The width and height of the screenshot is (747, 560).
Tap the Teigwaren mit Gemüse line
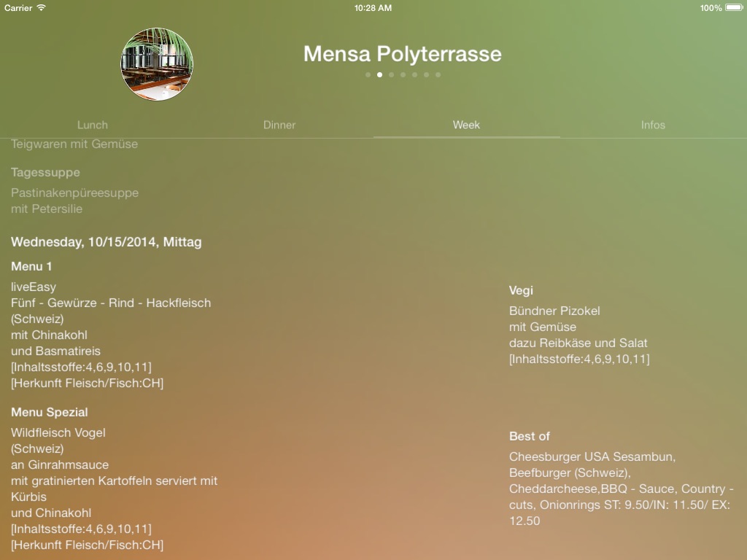(x=74, y=144)
